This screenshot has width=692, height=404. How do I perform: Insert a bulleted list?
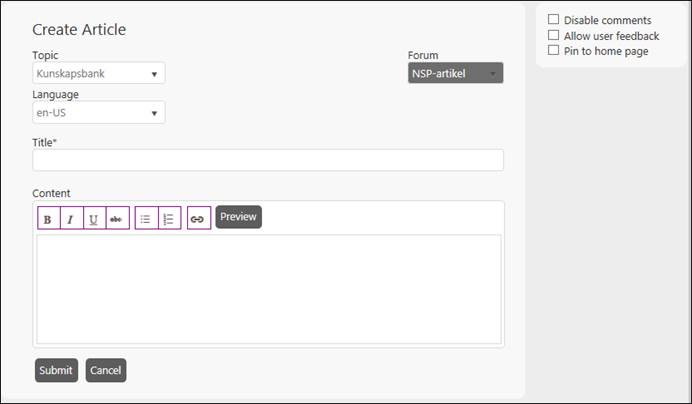146,219
